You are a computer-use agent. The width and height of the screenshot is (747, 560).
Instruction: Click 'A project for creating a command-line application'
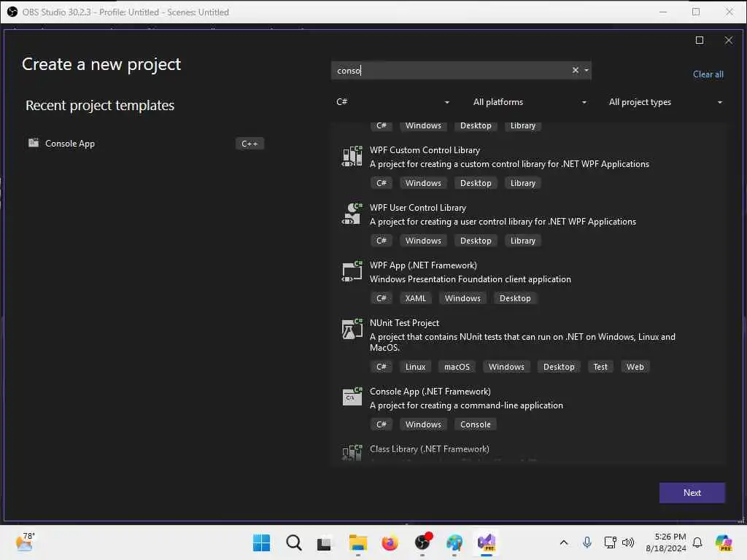466,405
